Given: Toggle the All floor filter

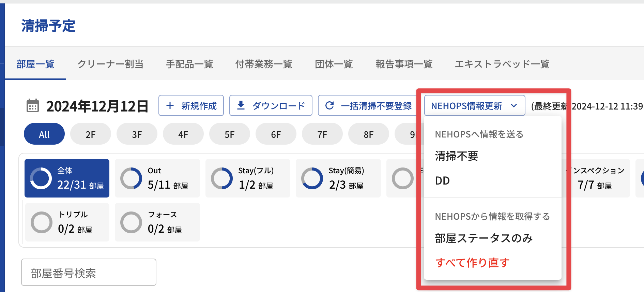Looking at the screenshot, I should coord(44,134).
